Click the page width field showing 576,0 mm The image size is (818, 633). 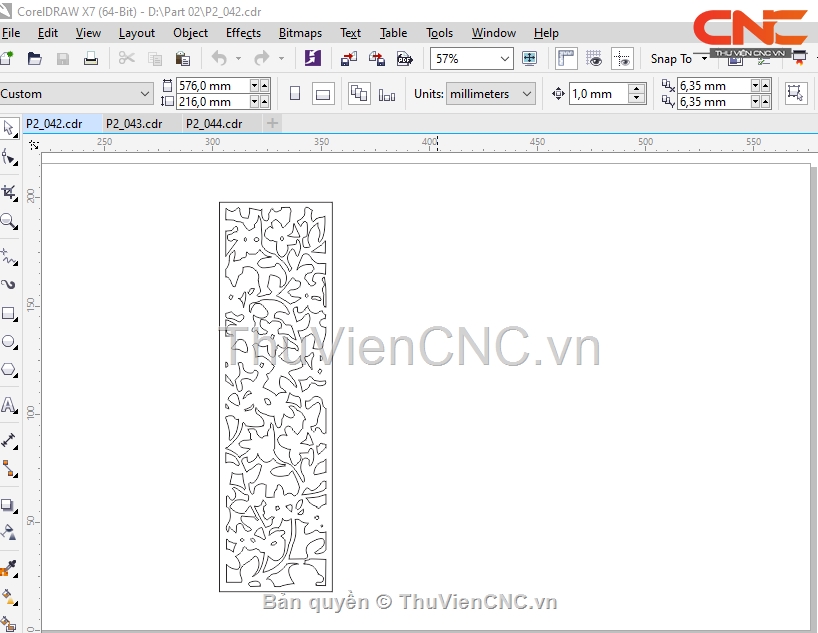(213, 86)
